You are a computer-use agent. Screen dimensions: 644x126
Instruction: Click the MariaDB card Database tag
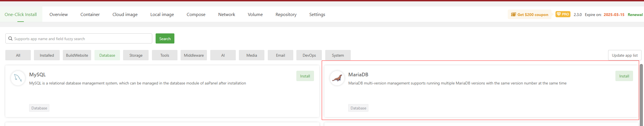pos(358,108)
